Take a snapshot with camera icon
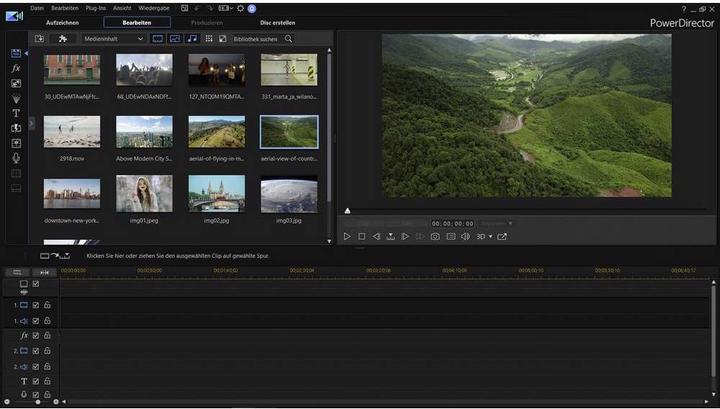Image resolution: width=720 pixels, height=409 pixels. pos(435,236)
